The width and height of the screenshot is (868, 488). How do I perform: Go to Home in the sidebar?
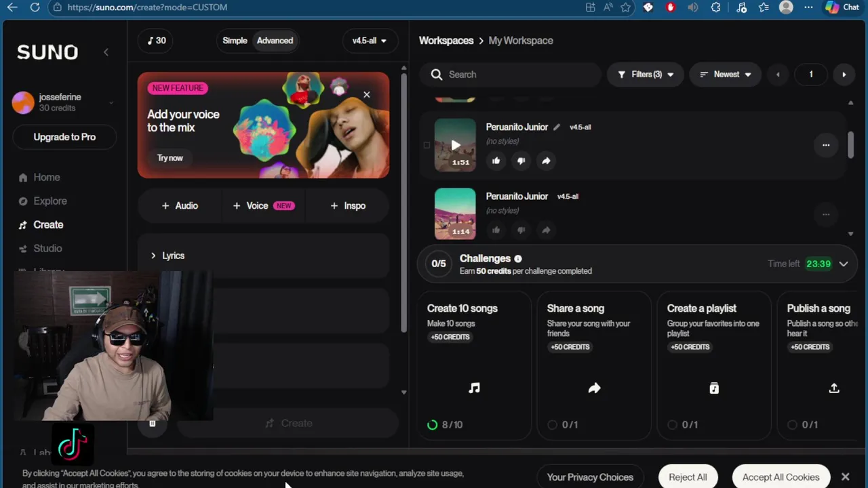(x=39, y=178)
